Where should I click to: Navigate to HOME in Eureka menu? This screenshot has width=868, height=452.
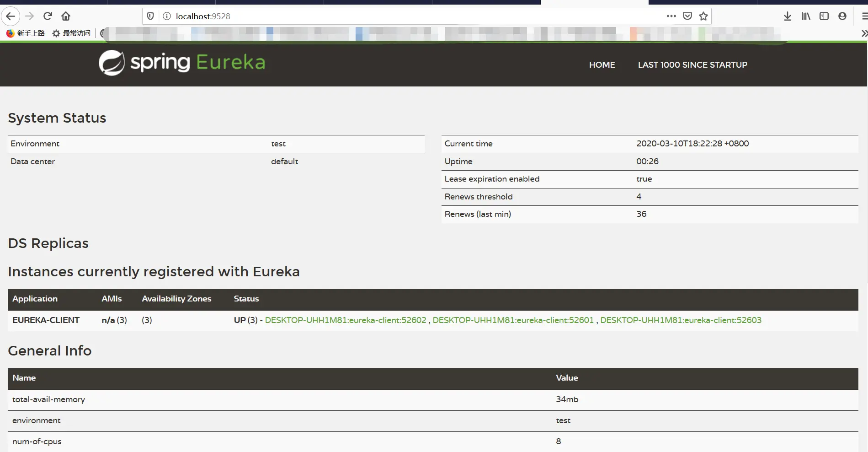(x=602, y=65)
